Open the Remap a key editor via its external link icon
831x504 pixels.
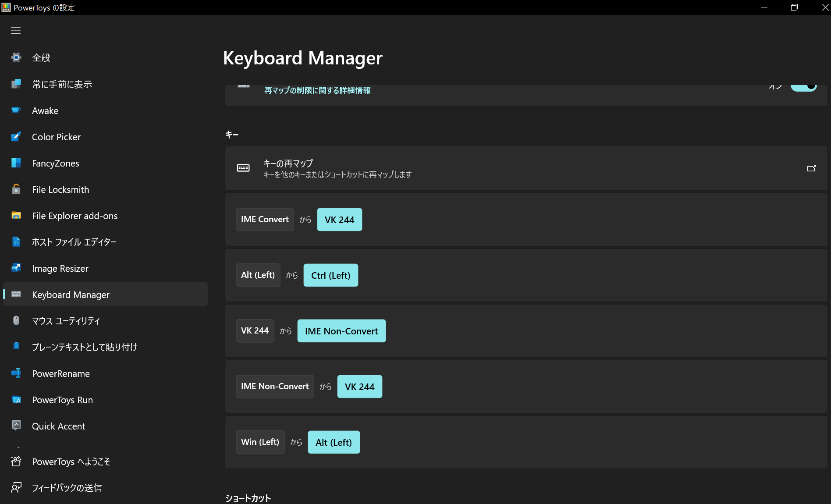811,168
